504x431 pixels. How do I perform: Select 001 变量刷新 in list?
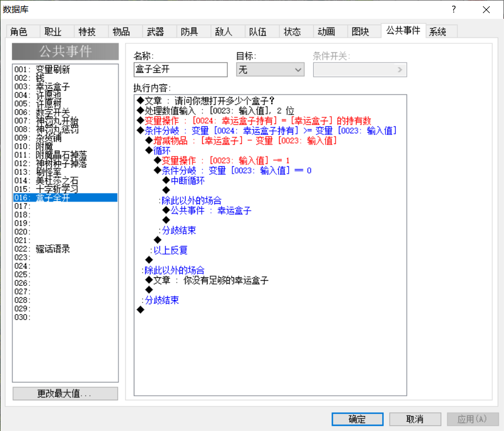coord(65,69)
